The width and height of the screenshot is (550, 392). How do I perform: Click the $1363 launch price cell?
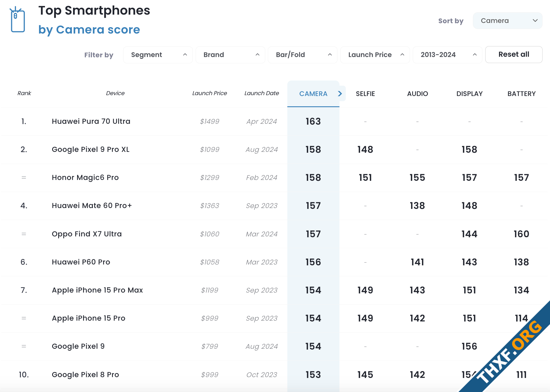[209, 205]
